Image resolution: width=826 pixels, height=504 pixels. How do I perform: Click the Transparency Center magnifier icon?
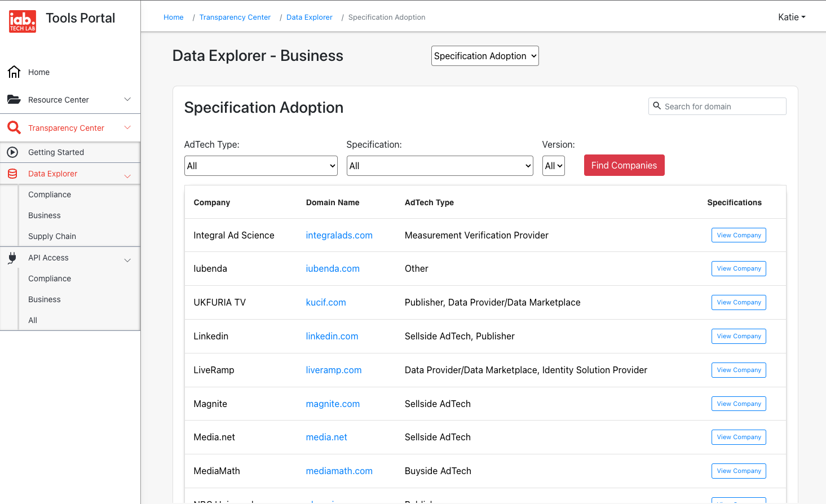[14, 127]
